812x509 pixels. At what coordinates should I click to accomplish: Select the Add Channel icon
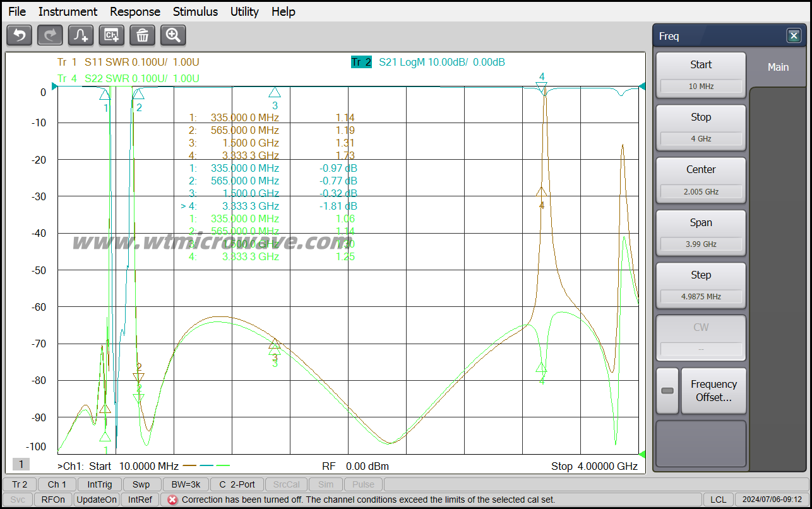111,35
